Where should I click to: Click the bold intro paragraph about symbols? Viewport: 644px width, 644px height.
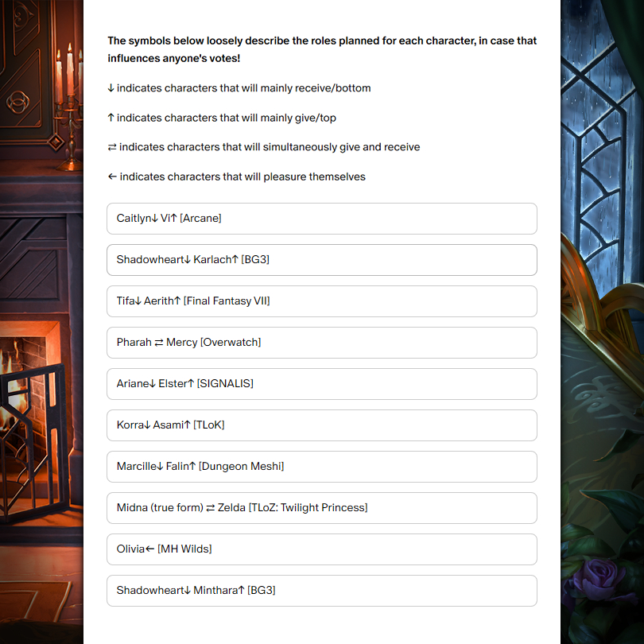pos(322,49)
